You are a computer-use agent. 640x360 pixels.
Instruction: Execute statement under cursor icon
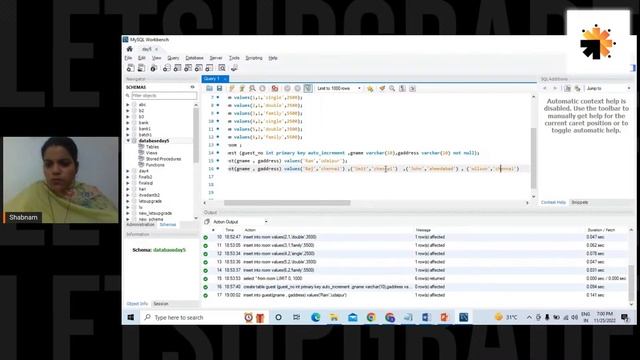(x=242, y=89)
